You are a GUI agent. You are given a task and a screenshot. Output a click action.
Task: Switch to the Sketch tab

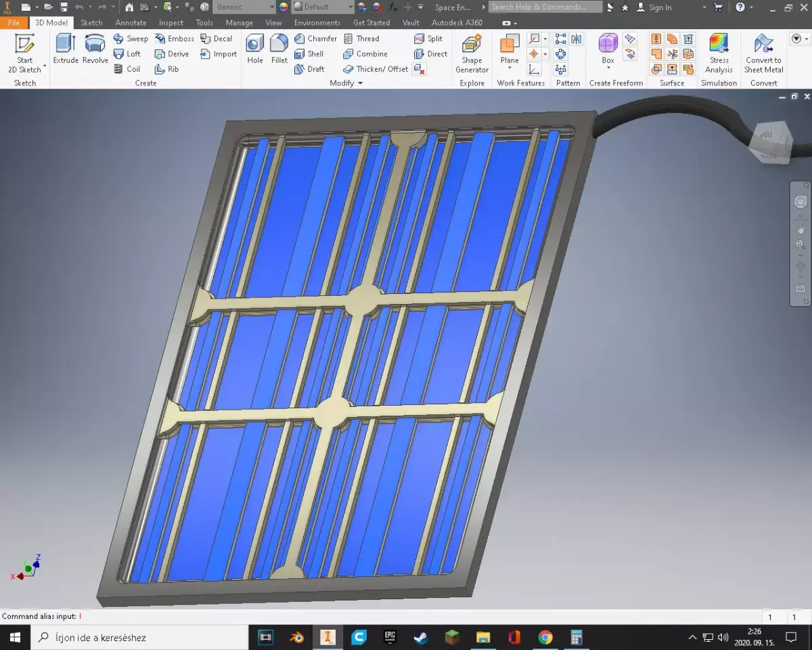click(91, 22)
